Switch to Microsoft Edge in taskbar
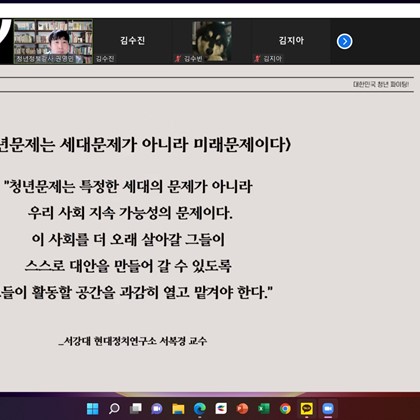This screenshot has height=420, width=420. [200, 408]
